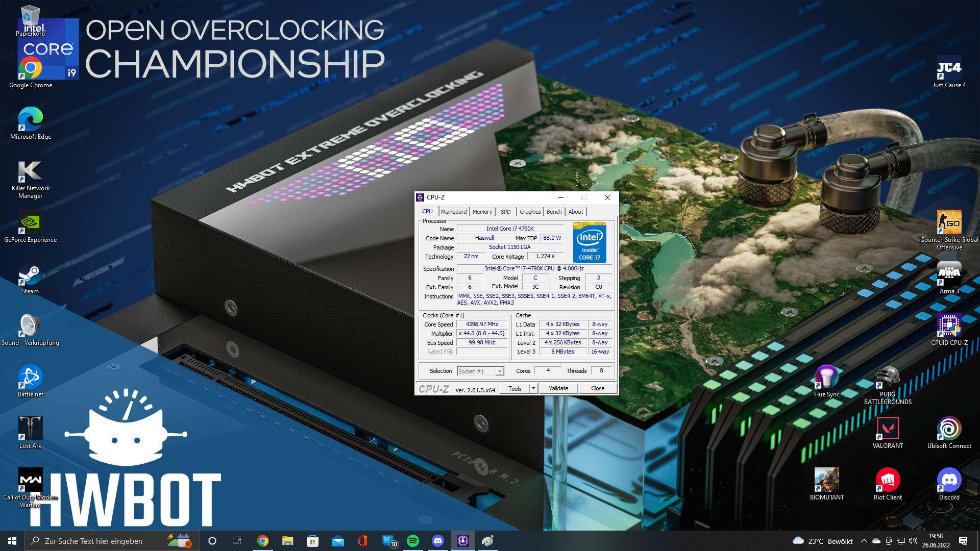Click the active CPU-Z taskbar button
Screen dimensions: 980x551
(x=463, y=541)
